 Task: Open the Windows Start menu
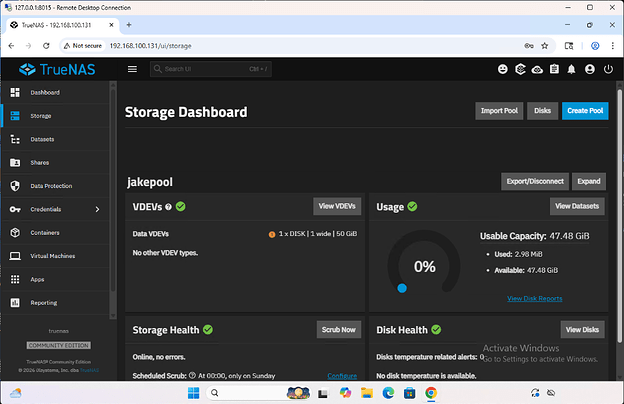click(193, 393)
